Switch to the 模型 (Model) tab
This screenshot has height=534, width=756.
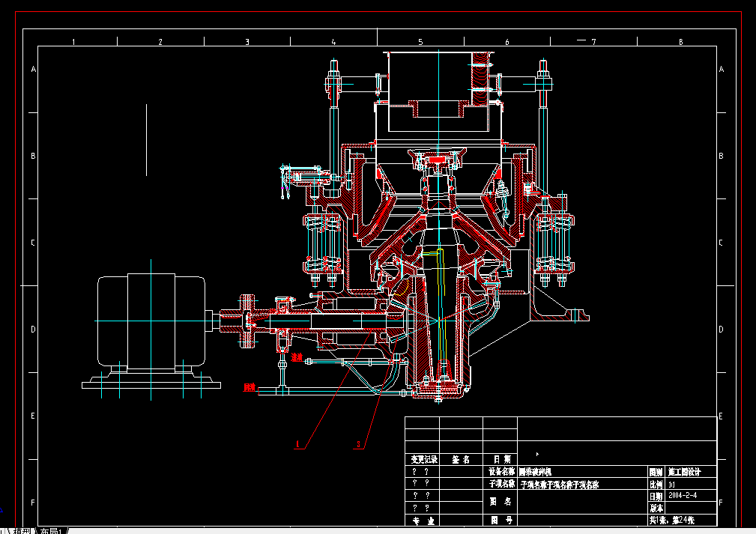click(x=22, y=530)
